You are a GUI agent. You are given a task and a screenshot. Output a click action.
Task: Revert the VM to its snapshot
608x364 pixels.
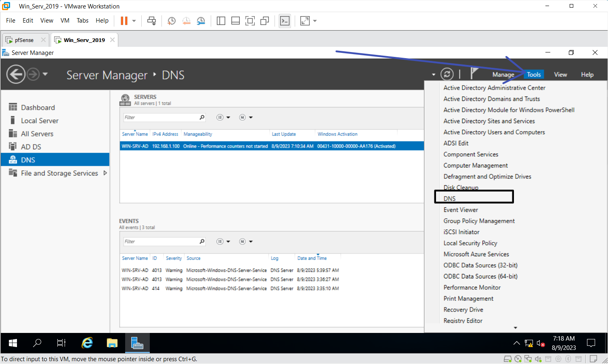coord(186,21)
